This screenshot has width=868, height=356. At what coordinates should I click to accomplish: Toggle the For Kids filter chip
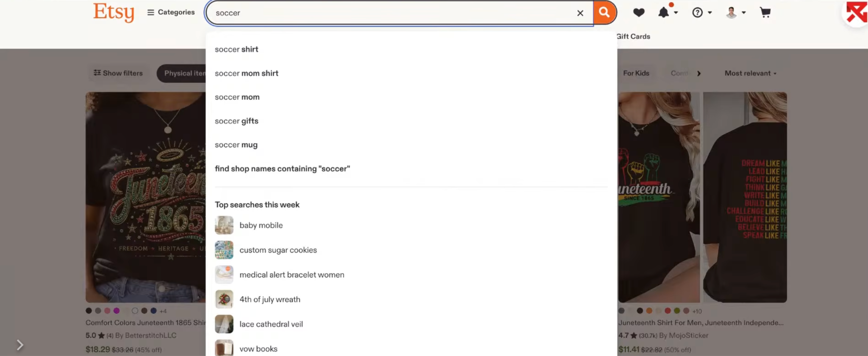click(636, 73)
